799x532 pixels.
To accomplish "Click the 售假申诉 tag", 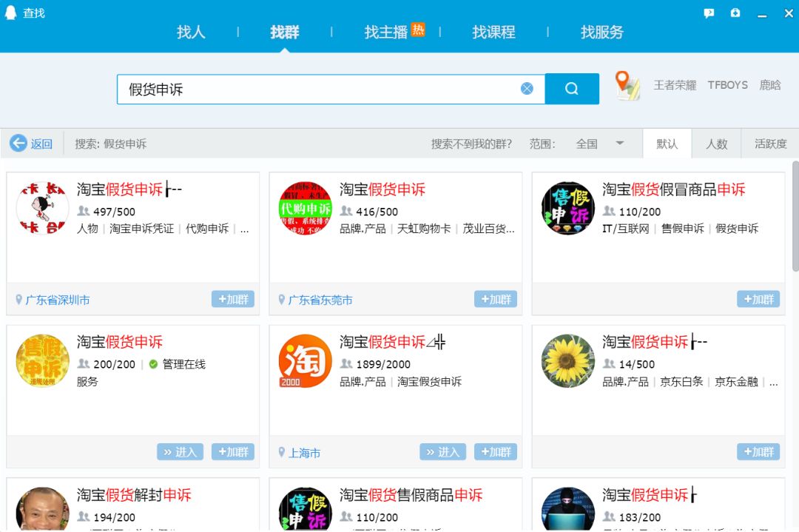I will coord(683,229).
